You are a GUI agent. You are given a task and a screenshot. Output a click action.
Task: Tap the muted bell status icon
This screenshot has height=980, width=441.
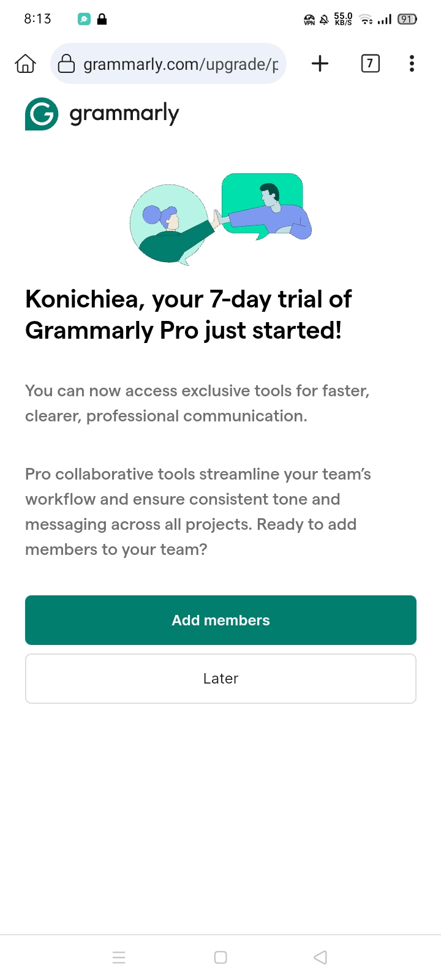click(324, 20)
